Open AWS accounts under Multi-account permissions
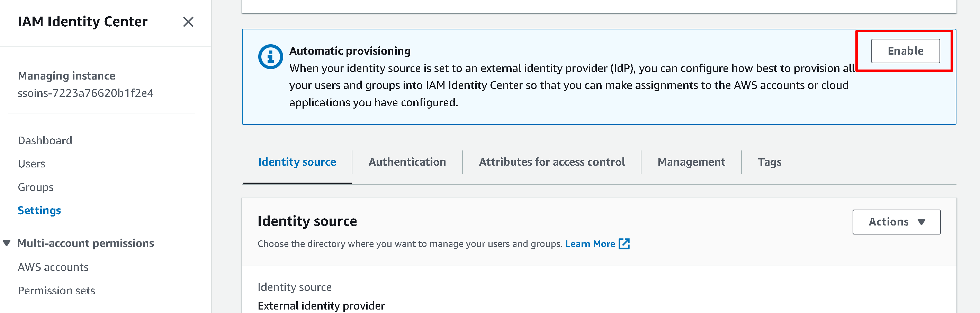This screenshot has width=980, height=313. (x=53, y=267)
